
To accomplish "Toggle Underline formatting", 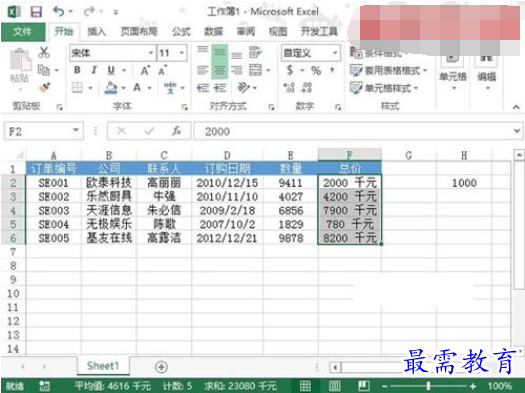I will click(111, 70).
